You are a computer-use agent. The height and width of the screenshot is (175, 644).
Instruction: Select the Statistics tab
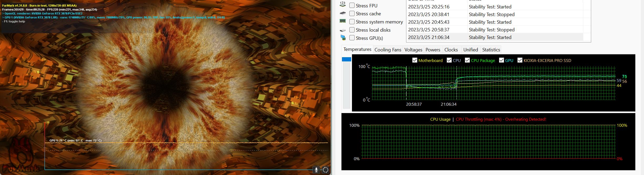pyautogui.click(x=491, y=50)
